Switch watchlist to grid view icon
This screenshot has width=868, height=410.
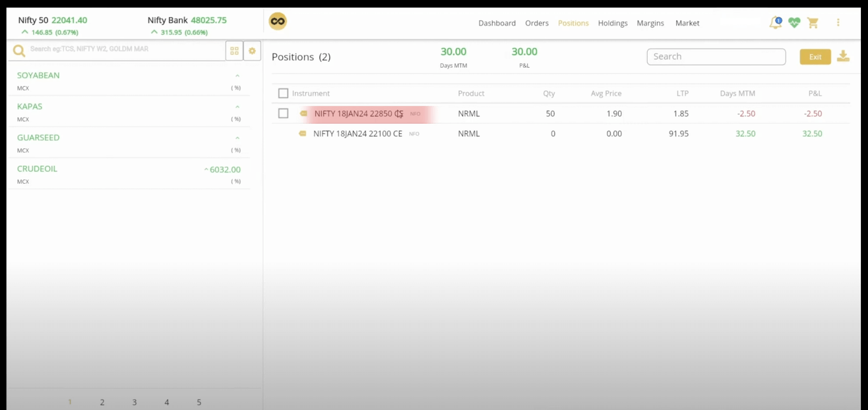click(234, 51)
